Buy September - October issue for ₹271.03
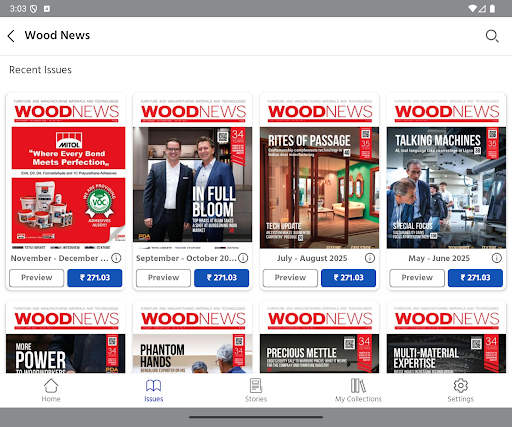512x427 pixels. [x=222, y=278]
